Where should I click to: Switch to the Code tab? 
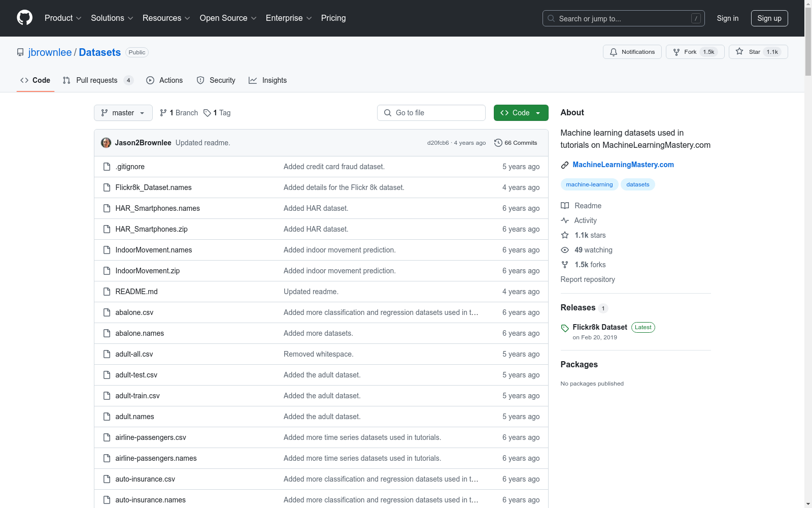(x=36, y=80)
